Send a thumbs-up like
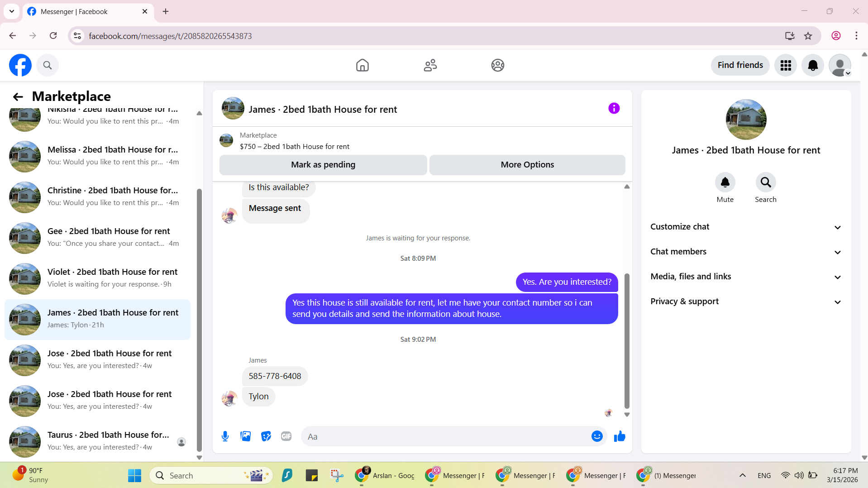 click(620, 436)
